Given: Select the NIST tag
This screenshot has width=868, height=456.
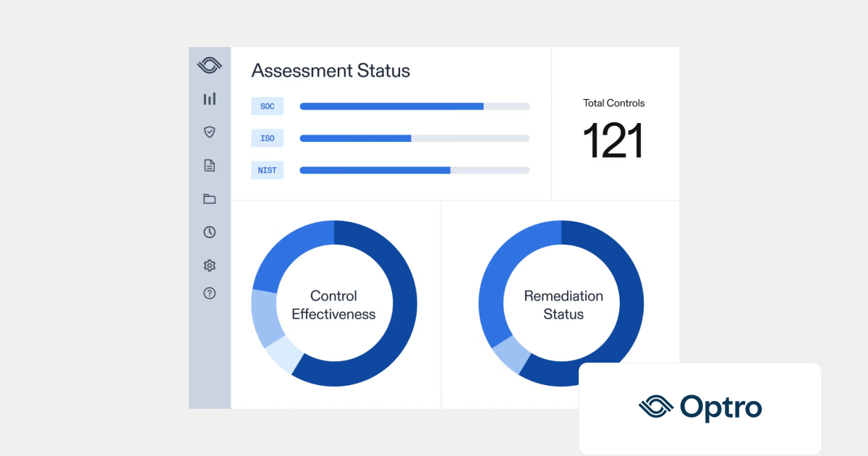Looking at the screenshot, I should click(268, 171).
